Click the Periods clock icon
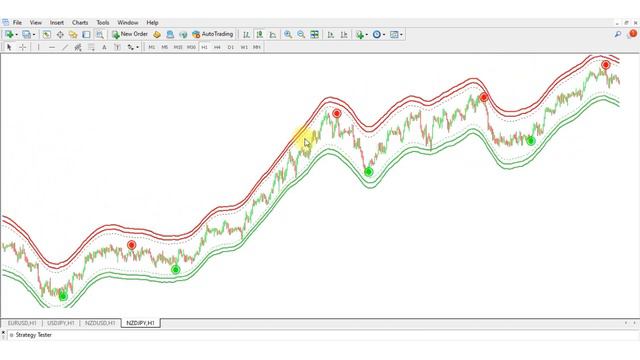This screenshot has width=640, height=360. click(x=377, y=35)
